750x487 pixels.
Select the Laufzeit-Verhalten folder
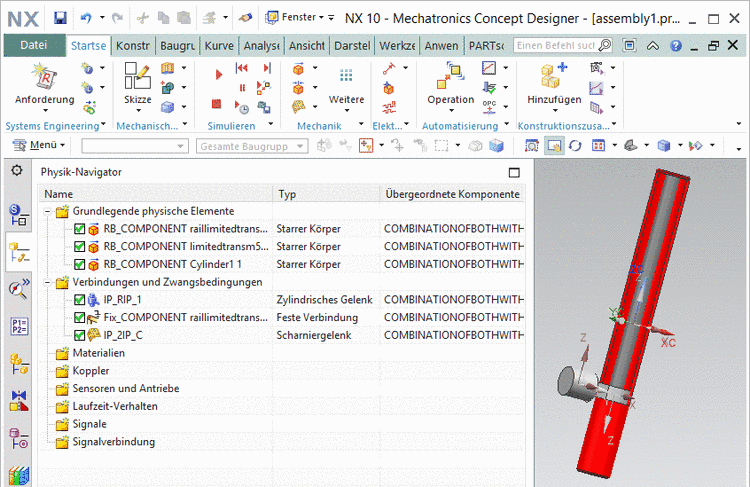115,406
